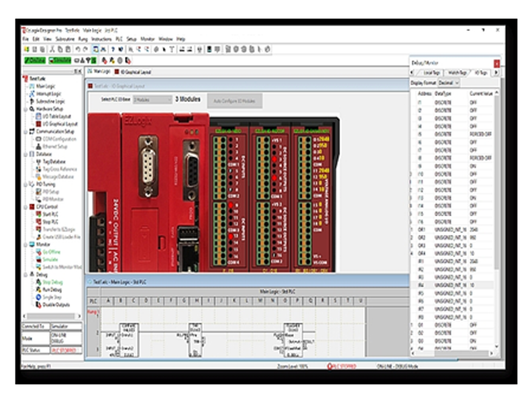Switch to the Main Logic tab
532x403 pixels.
coord(99,71)
